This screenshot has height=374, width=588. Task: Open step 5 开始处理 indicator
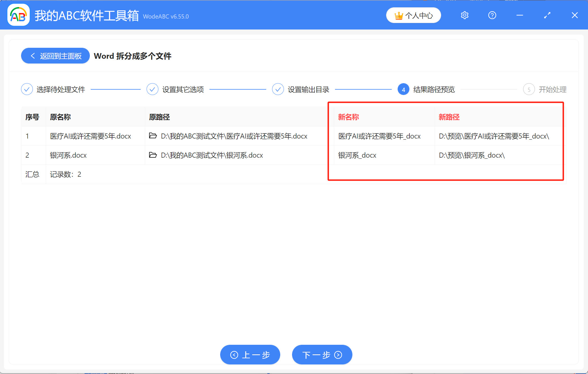[x=529, y=89]
